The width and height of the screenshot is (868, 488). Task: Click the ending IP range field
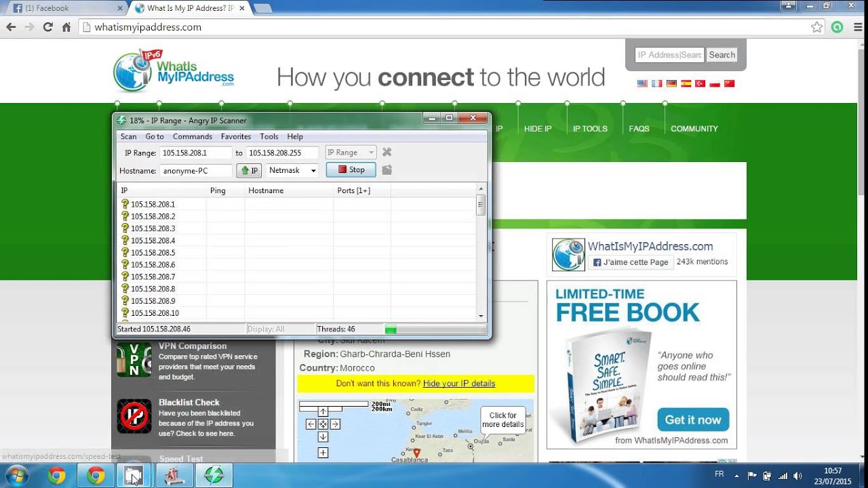282,152
